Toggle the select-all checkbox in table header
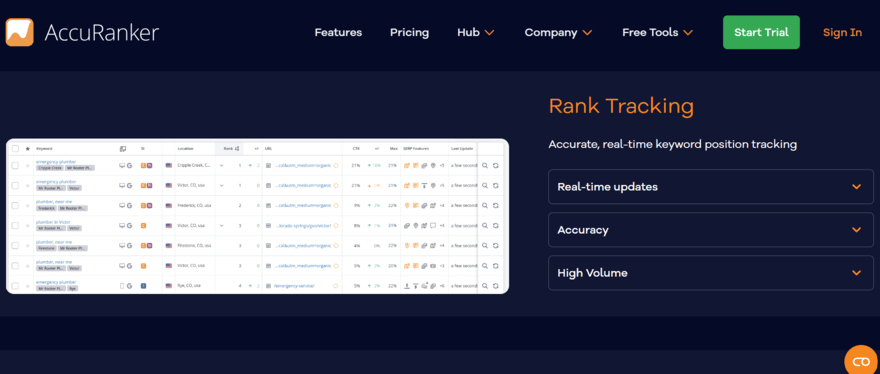 click(15, 149)
